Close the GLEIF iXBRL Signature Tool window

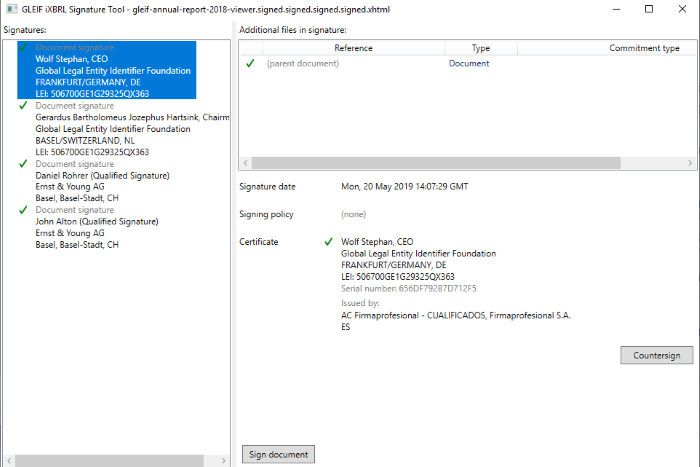tap(682, 9)
